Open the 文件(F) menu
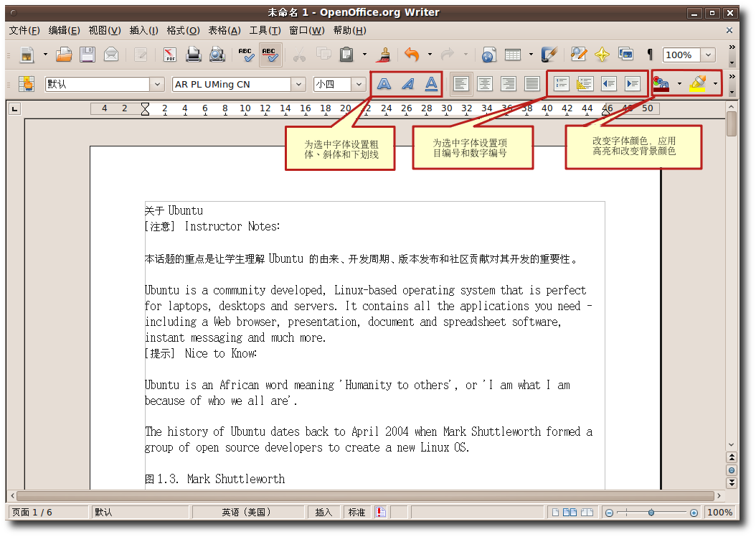Screen dimensions: 756x537 [24, 30]
